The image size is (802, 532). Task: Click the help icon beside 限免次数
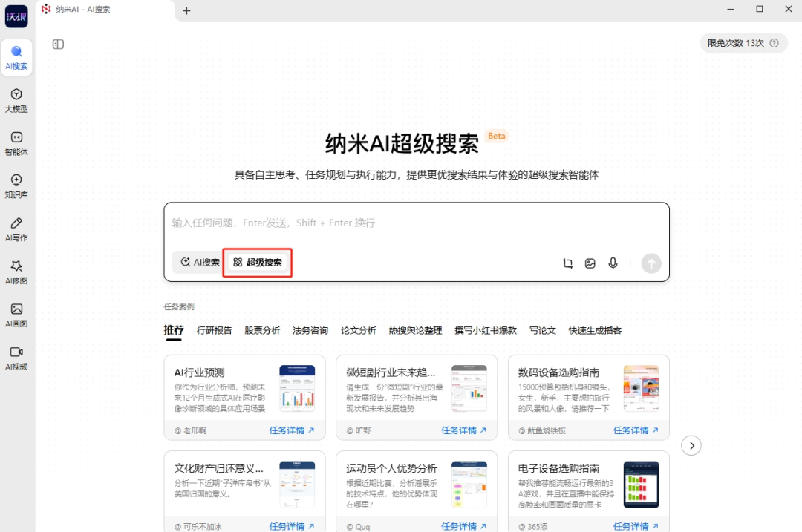775,44
